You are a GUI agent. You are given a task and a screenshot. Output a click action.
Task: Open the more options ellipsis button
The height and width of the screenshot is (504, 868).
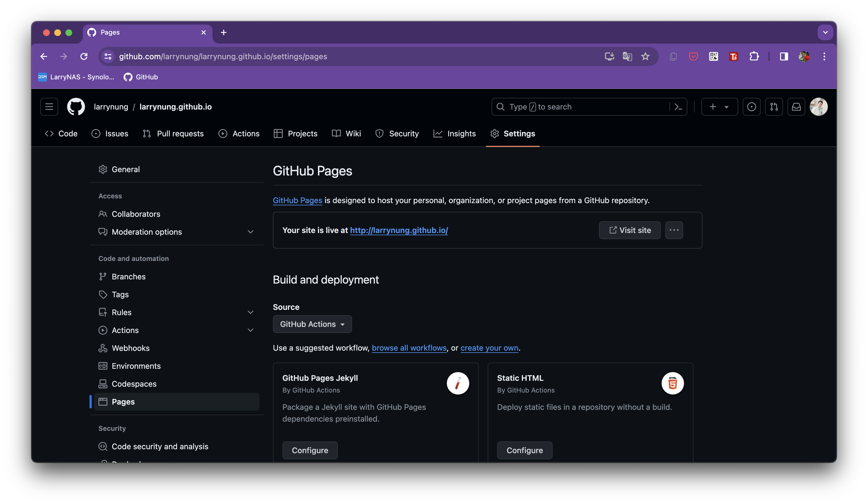coord(674,230)
